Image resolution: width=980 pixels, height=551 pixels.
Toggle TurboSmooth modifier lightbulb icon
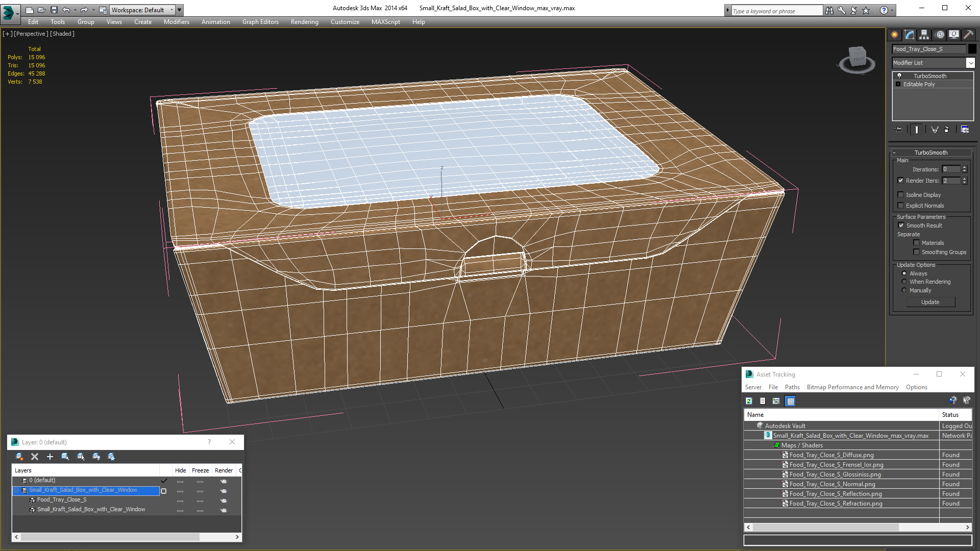(x=899, y=76)
